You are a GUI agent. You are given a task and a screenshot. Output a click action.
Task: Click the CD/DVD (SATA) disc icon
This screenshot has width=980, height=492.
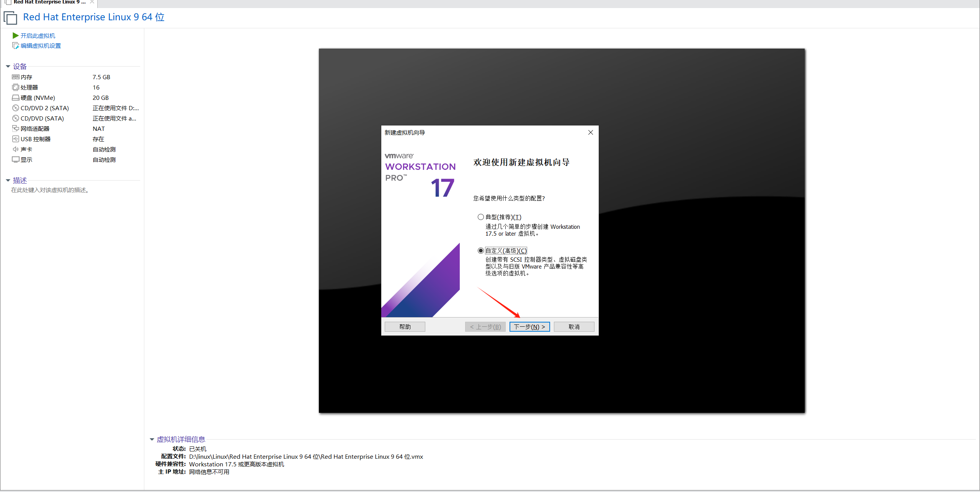[15, 118]
